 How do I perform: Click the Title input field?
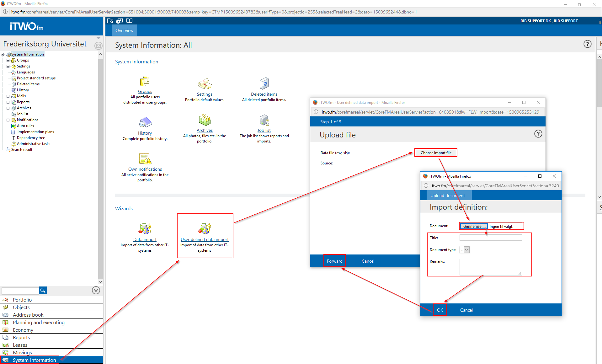point(491,238)
